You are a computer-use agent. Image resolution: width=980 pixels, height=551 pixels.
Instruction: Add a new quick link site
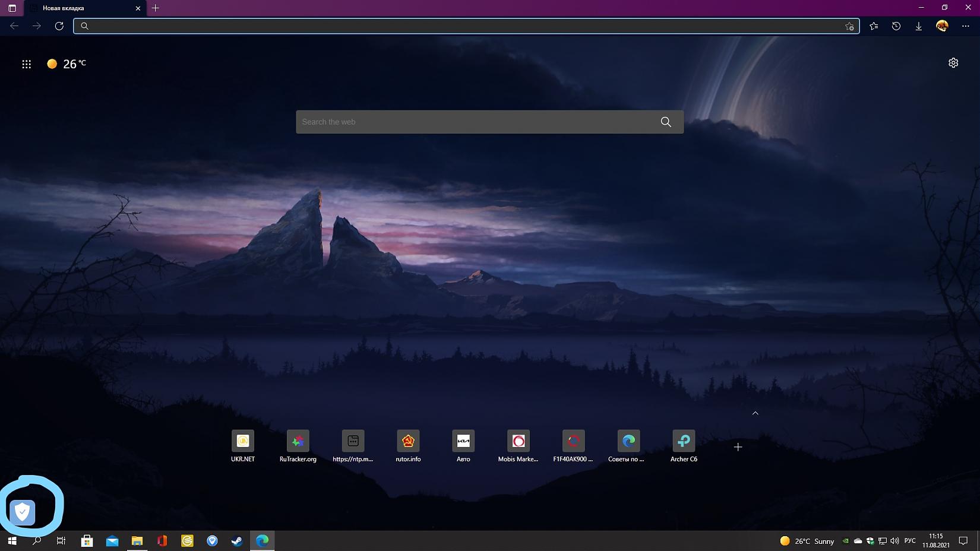[x=738, y=447]
